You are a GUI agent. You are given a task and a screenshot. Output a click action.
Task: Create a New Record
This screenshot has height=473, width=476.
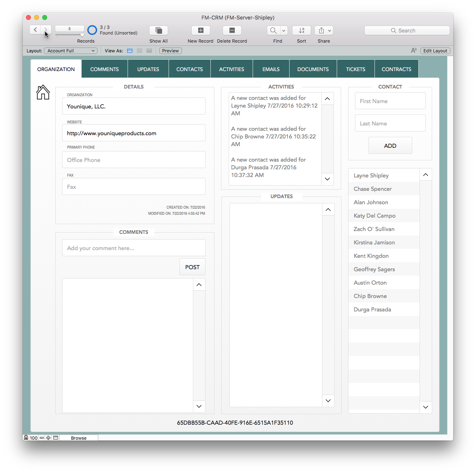(x=201, y=30)
